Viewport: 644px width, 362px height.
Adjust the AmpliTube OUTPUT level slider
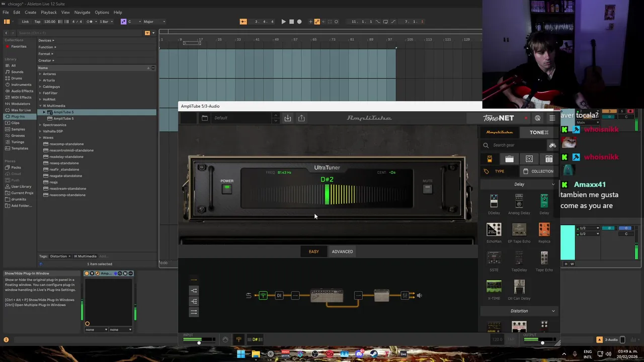tap(542, 343)
